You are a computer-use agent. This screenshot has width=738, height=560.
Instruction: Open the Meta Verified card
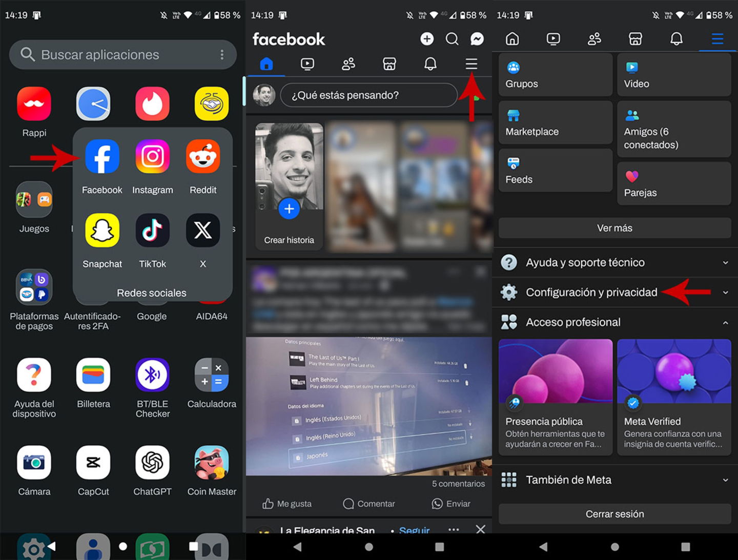(674, 397)
